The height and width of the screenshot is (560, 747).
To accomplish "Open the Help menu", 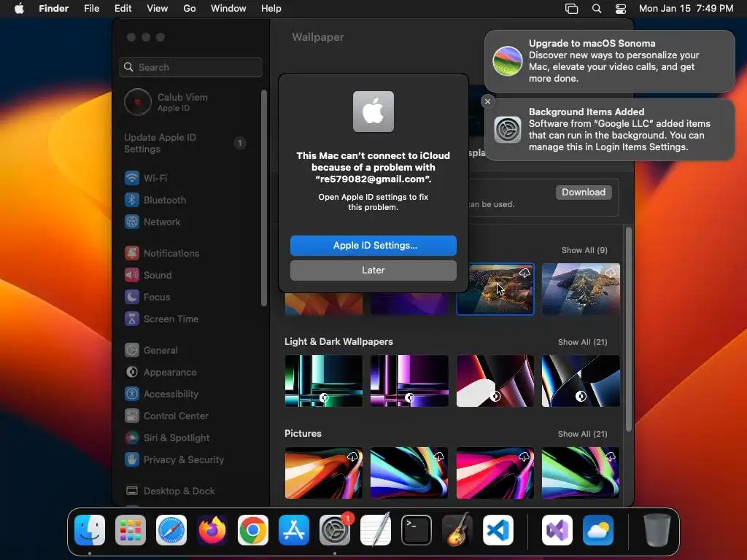I will (271, 9).
